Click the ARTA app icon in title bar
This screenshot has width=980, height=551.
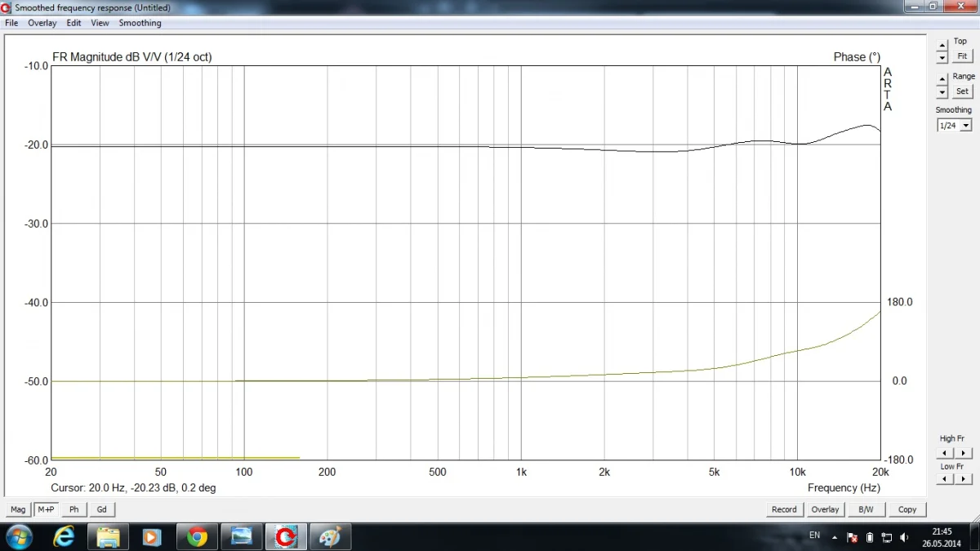7,7
